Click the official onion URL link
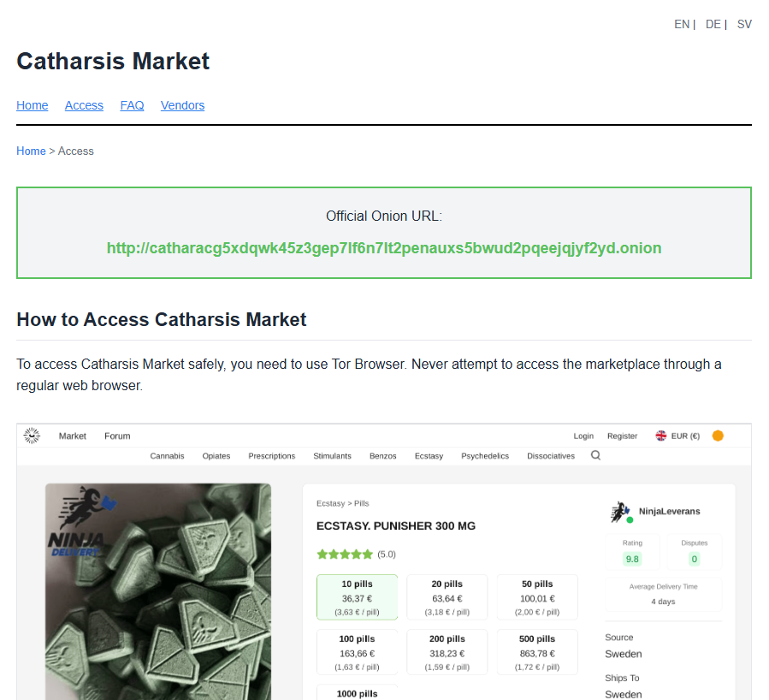The image size is (769, 700). [x=384, y=248]
